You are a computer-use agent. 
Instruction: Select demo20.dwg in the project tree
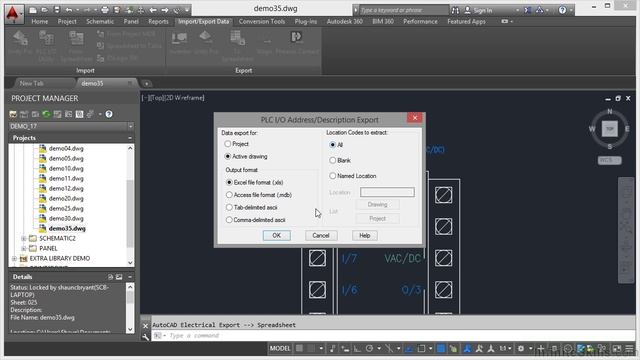pos(66,198)
